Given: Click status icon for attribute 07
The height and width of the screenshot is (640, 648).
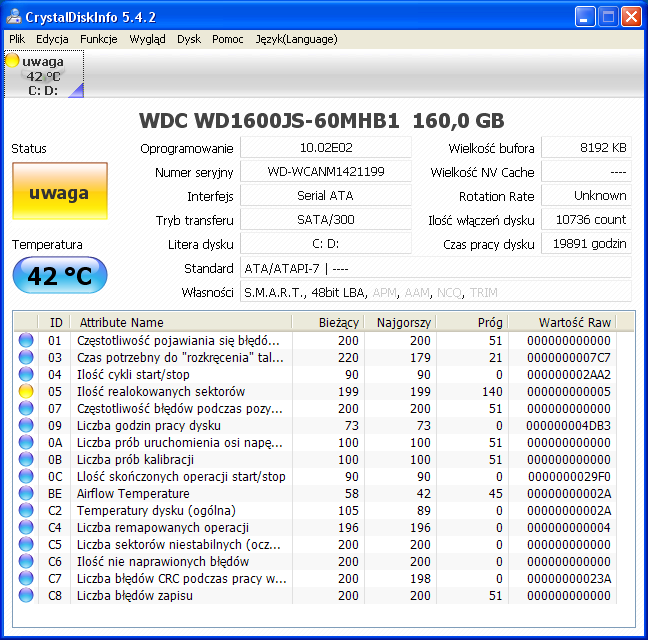Looking at the screenshot, I should coord(26,408).
